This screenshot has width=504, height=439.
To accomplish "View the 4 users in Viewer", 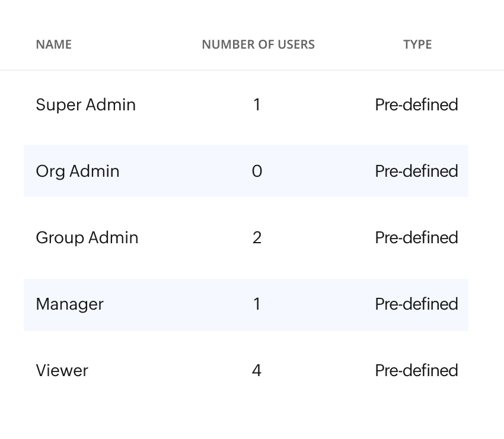I will tap(257, 371).
